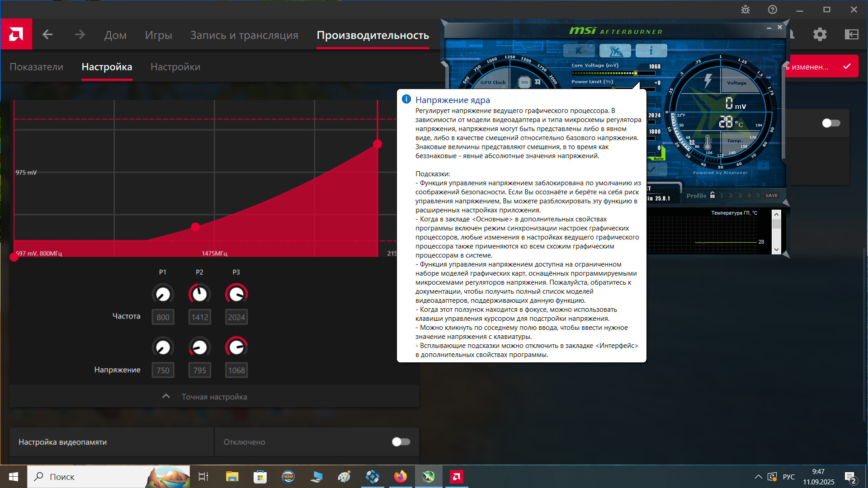The width and height of the screenshot is (868, 488).
Task: Open the bug report icon
Action: (x=745, y=9)
